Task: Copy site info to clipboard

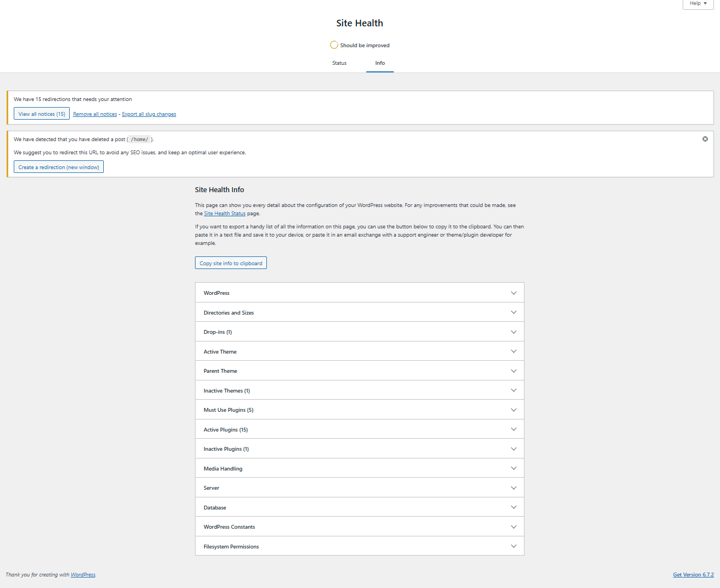Action: (231, 263)
